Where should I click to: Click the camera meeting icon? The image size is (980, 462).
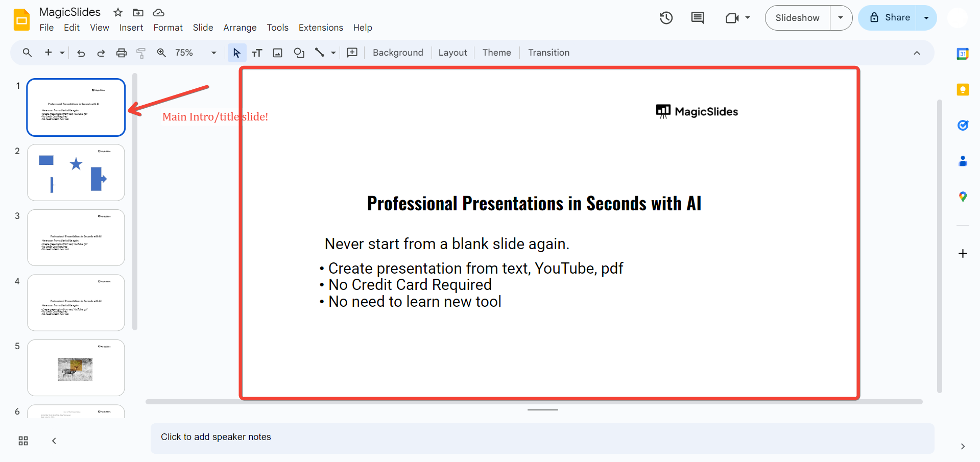732,18
